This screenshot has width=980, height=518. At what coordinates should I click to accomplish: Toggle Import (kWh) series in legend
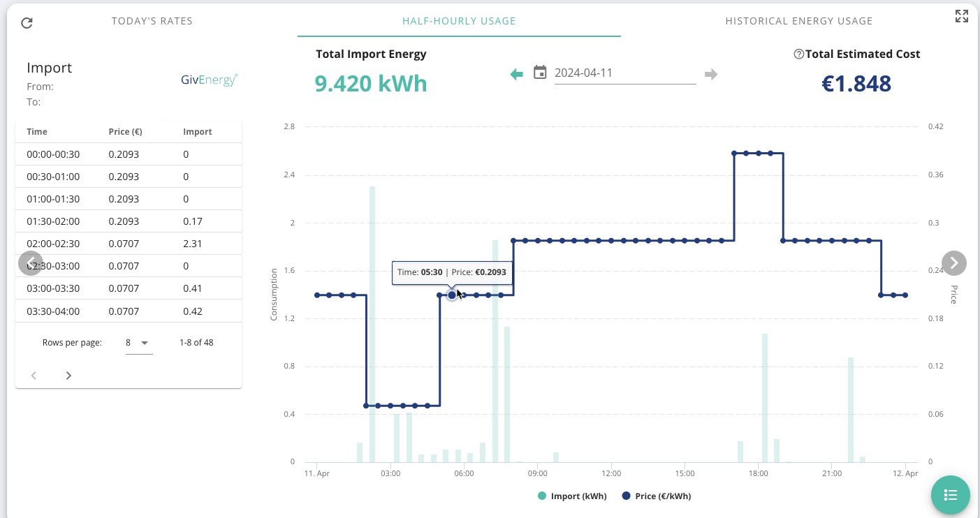point(572,496)
